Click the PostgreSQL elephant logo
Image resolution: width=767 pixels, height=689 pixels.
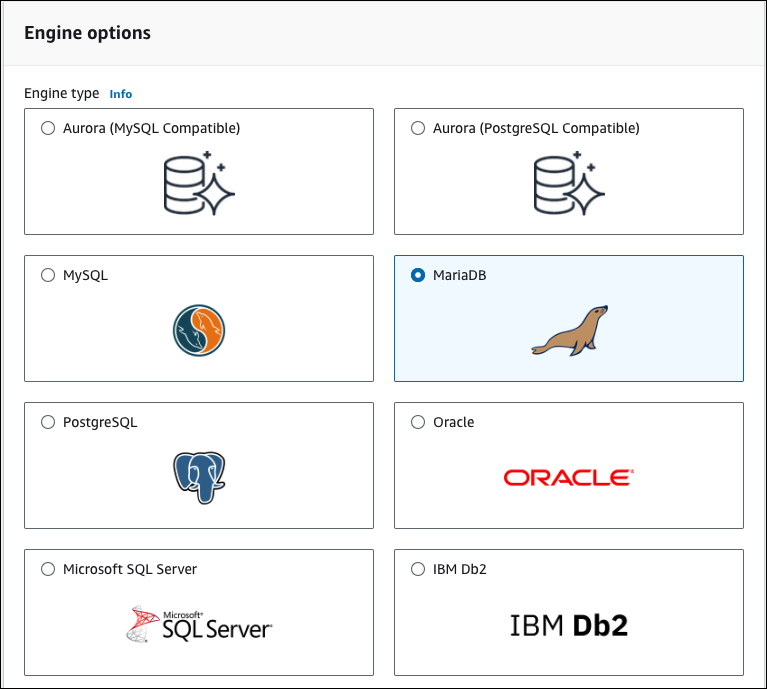(x=198, y=477)
